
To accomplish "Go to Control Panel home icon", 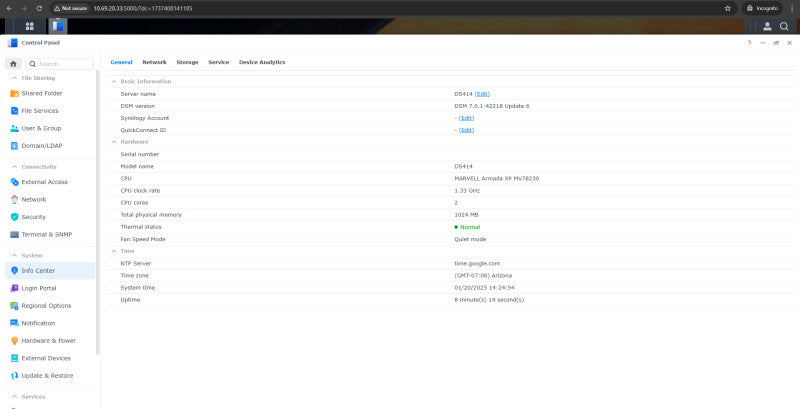I will click(13, 64).
